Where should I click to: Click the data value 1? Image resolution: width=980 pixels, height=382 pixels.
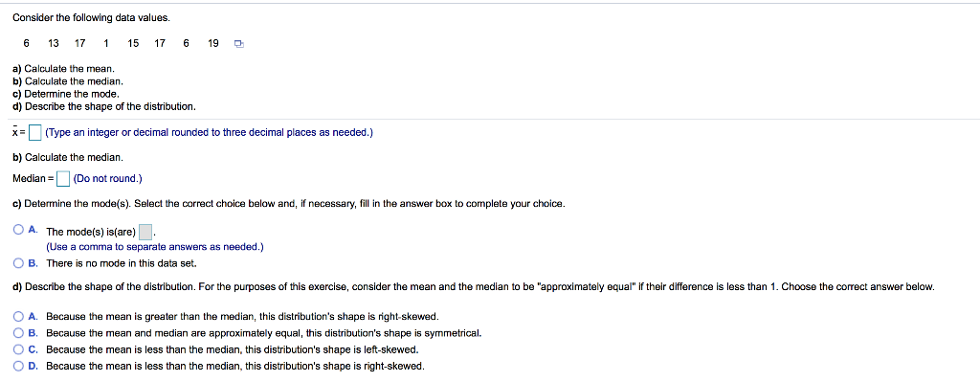tap(106, 43)
